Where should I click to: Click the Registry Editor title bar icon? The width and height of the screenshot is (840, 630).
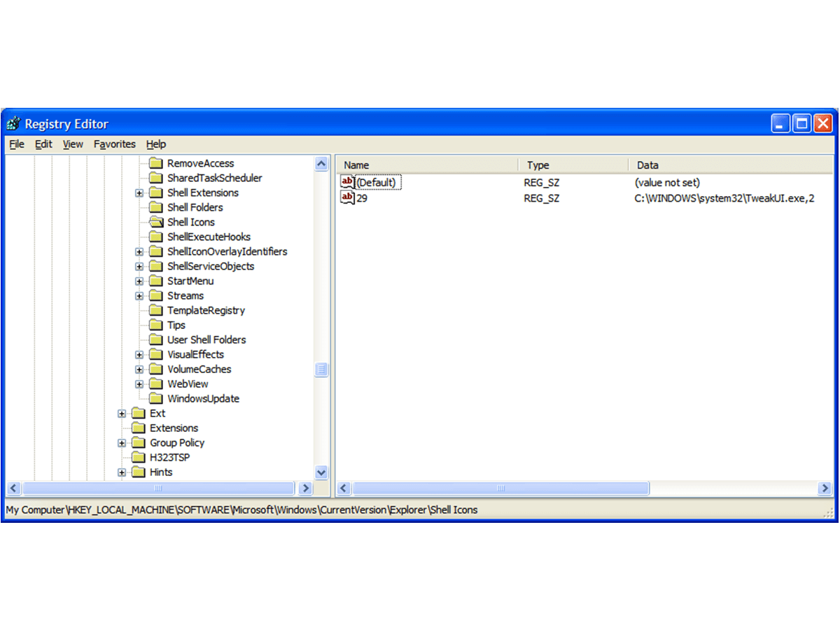pos(12,123)
